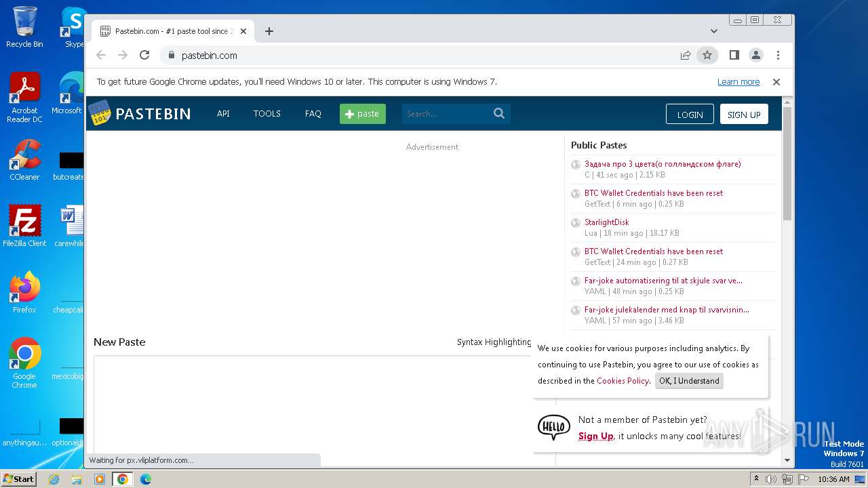Open a new tab with plus icon
The height and width of the screenshot is (488, 868).
click(269, 31)
